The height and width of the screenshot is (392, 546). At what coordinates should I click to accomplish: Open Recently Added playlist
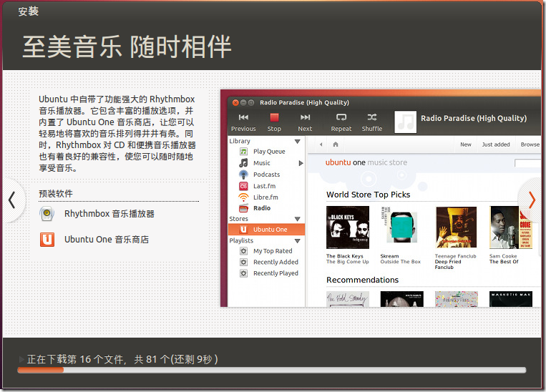click(x=276, y=262)
